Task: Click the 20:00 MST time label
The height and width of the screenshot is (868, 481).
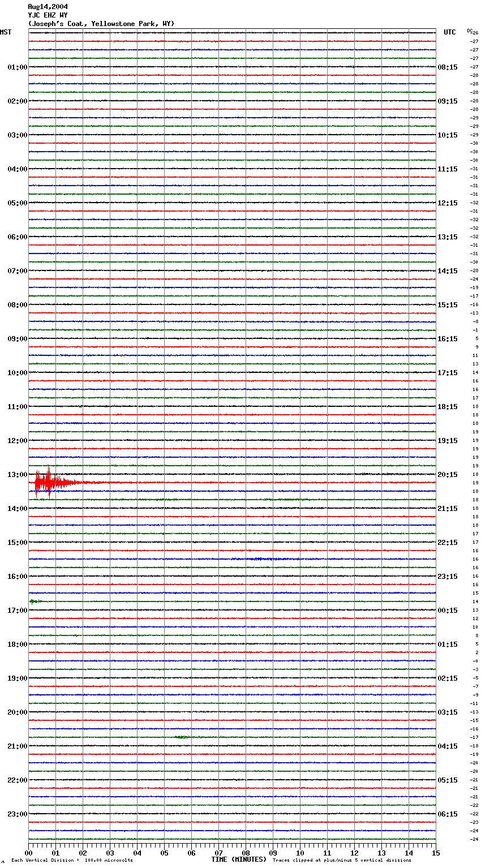Action: pyautogui.click(x=18, y=712)
